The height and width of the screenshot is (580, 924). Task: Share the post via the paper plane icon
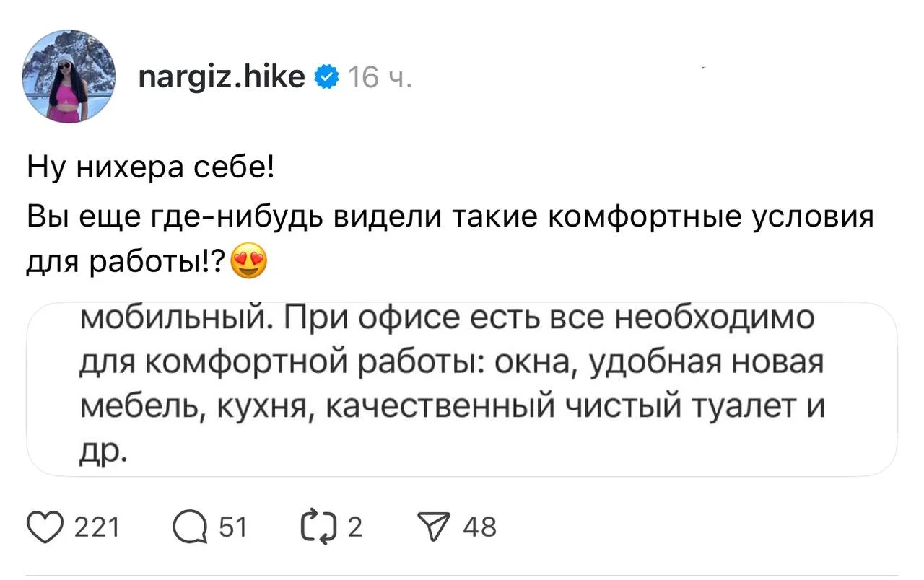(434, 527)
